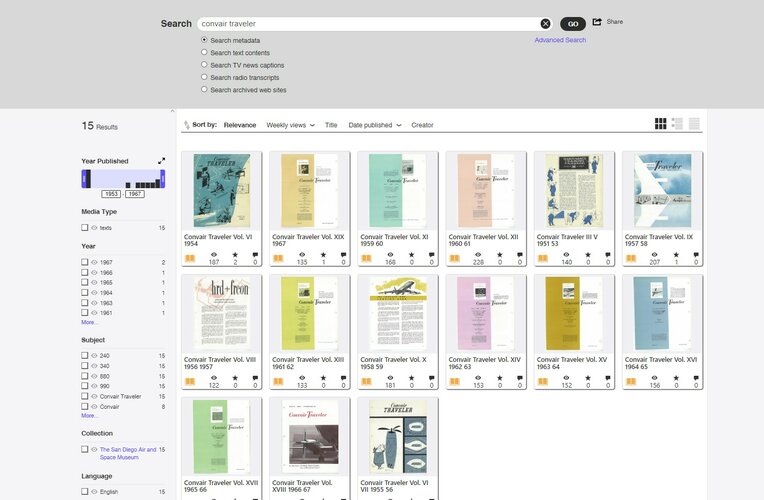
Task: Check the English language checkbox
Action: (85, 492)
